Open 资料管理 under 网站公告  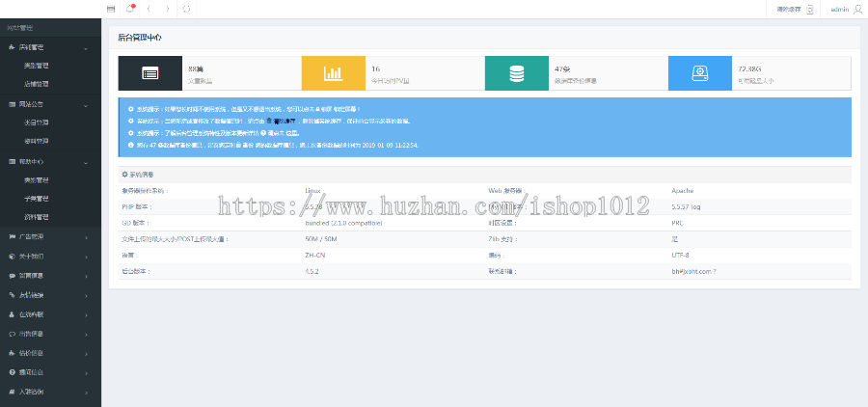[36, 141]
